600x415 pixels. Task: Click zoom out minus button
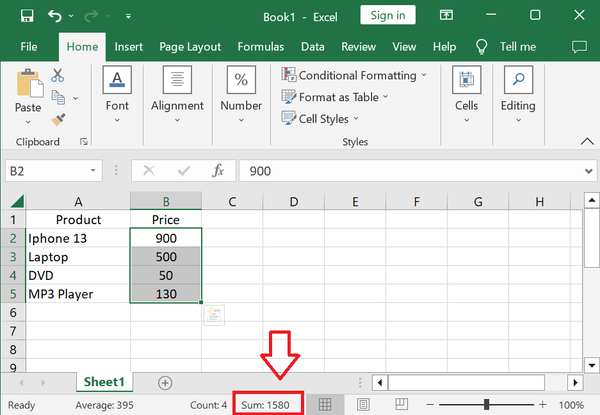(430, 404)
